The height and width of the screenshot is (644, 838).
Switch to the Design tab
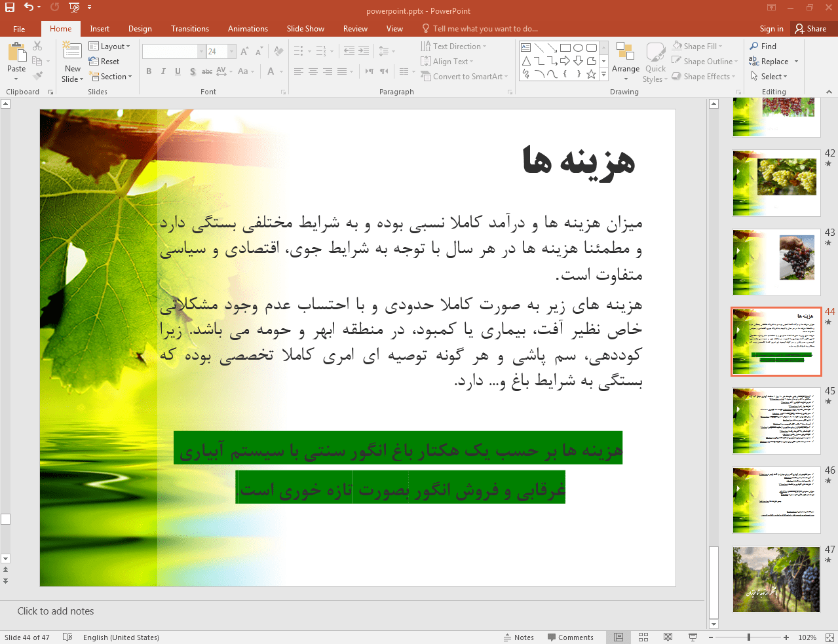(x=140, y=29)
